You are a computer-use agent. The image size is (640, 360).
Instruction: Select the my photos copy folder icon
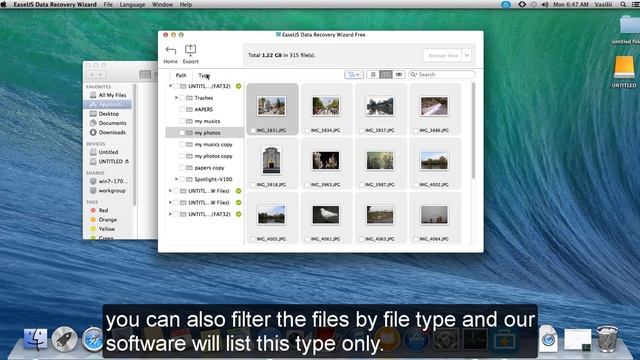pyautogui.click(x=189, y=156)
